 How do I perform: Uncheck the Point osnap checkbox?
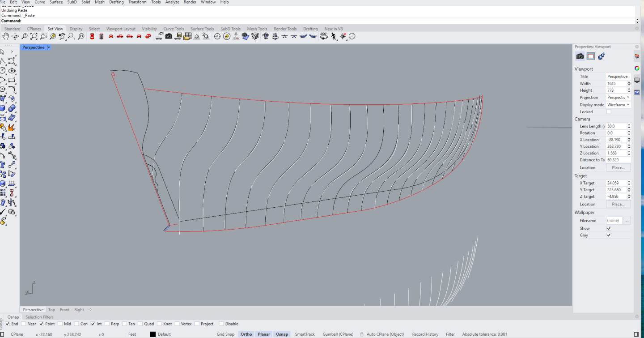pyautogui.click(x=42, y=324)
